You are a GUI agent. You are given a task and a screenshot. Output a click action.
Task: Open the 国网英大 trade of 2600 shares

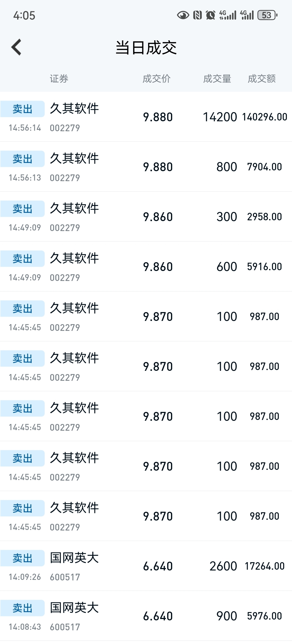pyautogui.click(x=146, y=566)
